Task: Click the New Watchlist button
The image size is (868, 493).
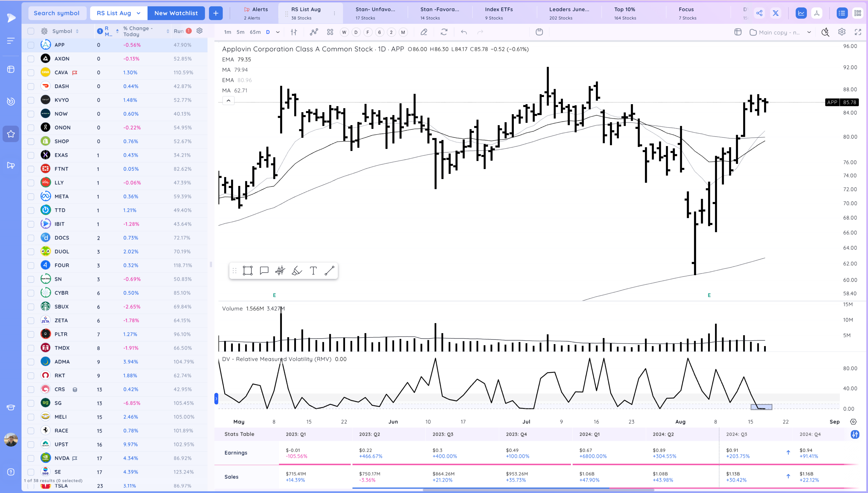Action: (176, 13)
